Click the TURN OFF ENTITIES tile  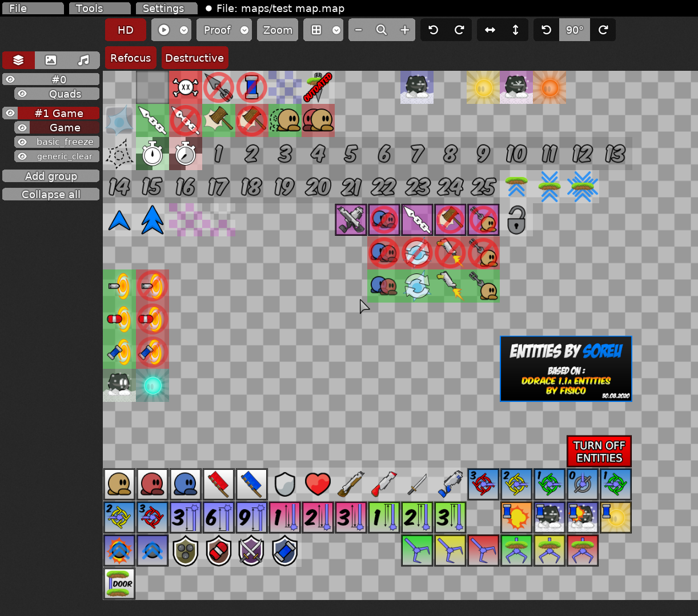click(x=599, y=452)
